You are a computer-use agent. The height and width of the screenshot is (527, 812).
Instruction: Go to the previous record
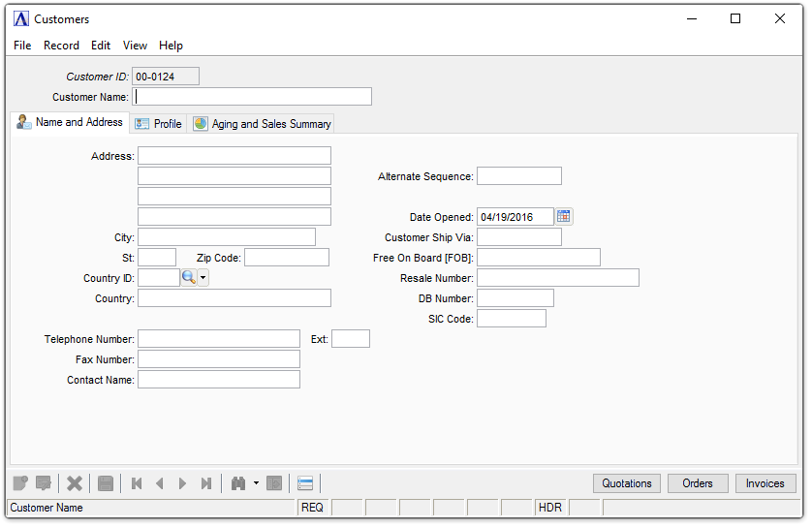[160, 483]
